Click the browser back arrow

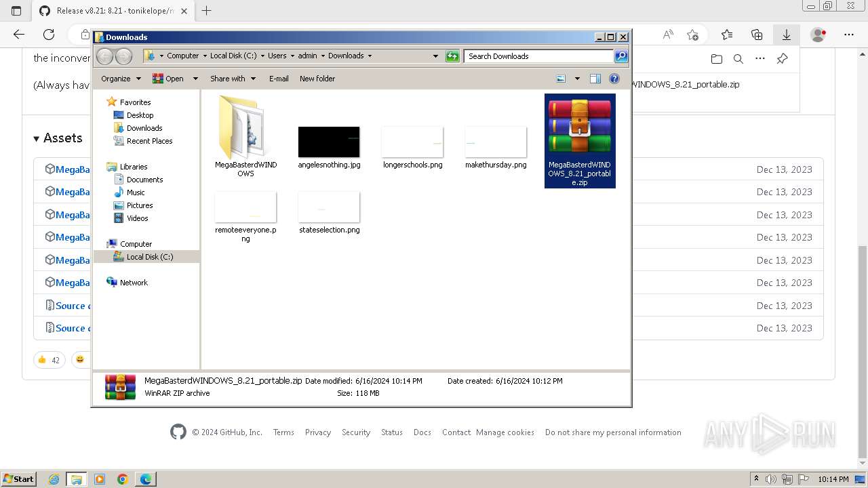pos(19,35)
